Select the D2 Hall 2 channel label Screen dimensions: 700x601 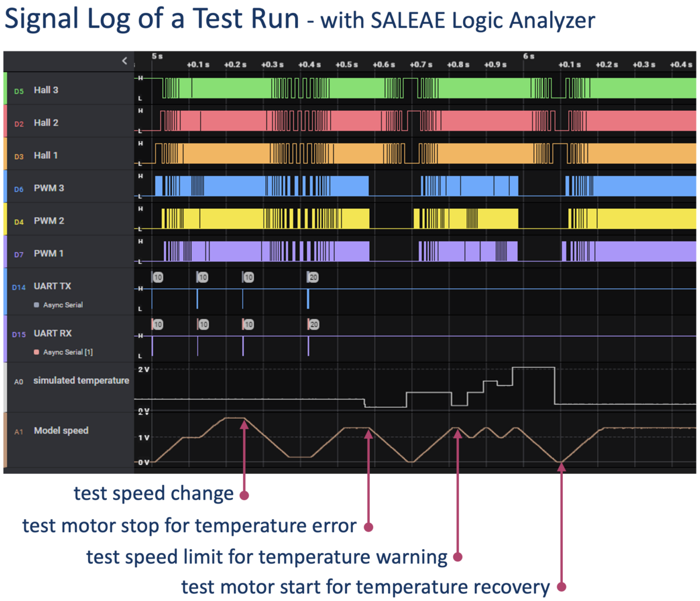pos(46,123)
